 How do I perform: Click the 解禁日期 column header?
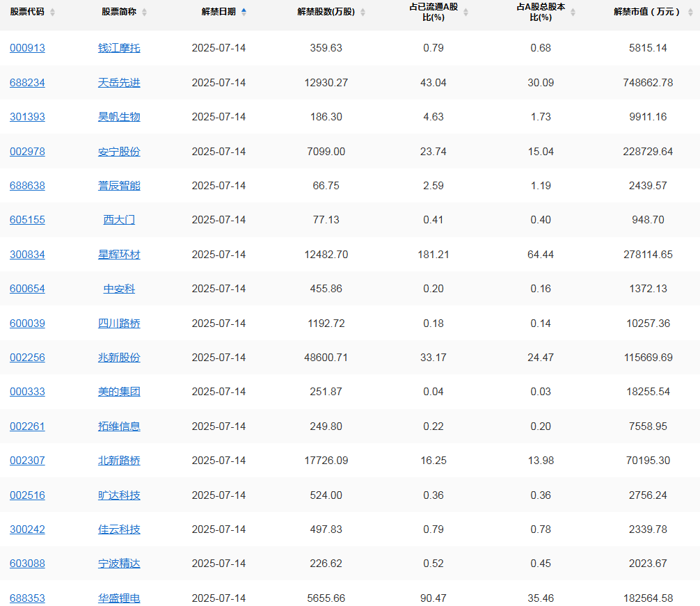tap(218, 12)
